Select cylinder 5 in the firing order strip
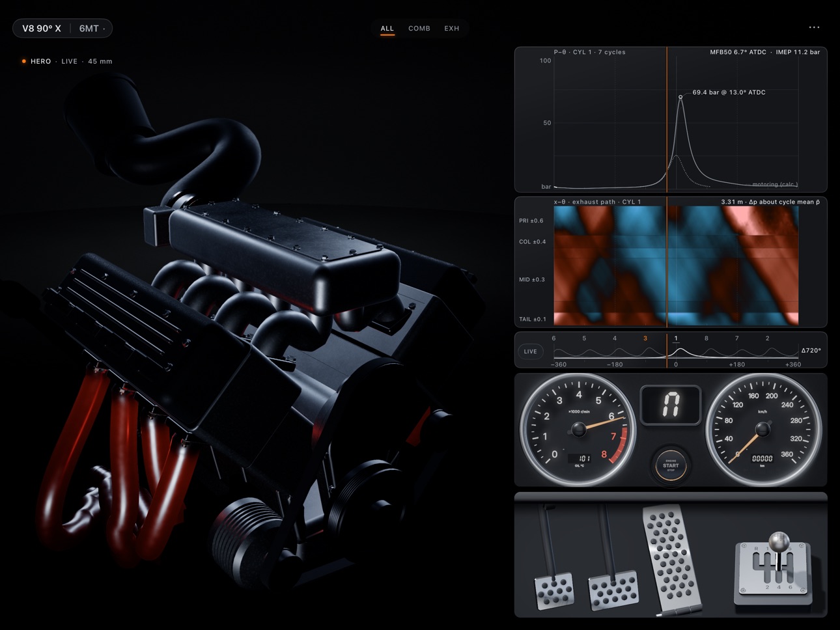This screenshot has width=840, height=630. point(584,338)
